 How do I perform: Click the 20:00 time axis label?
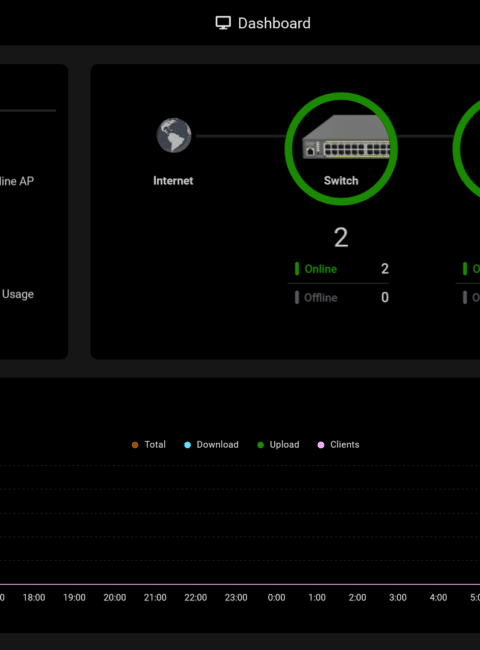(115, 597)
